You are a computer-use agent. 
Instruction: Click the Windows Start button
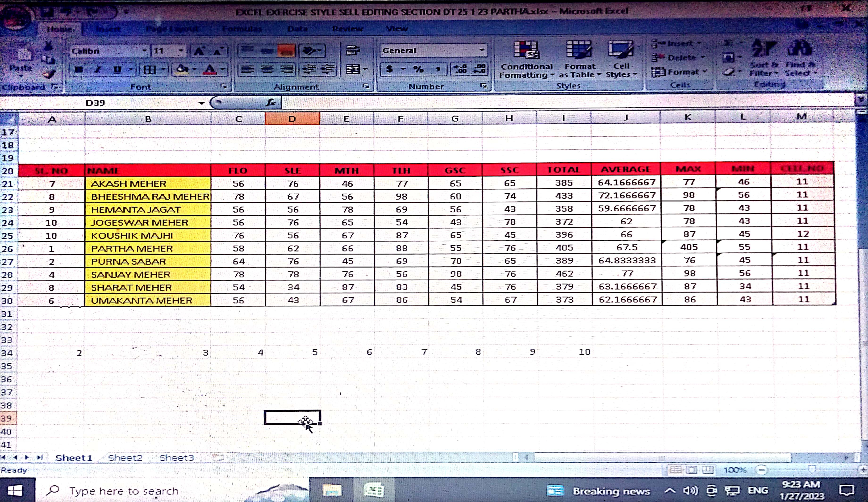pos(15,490)
